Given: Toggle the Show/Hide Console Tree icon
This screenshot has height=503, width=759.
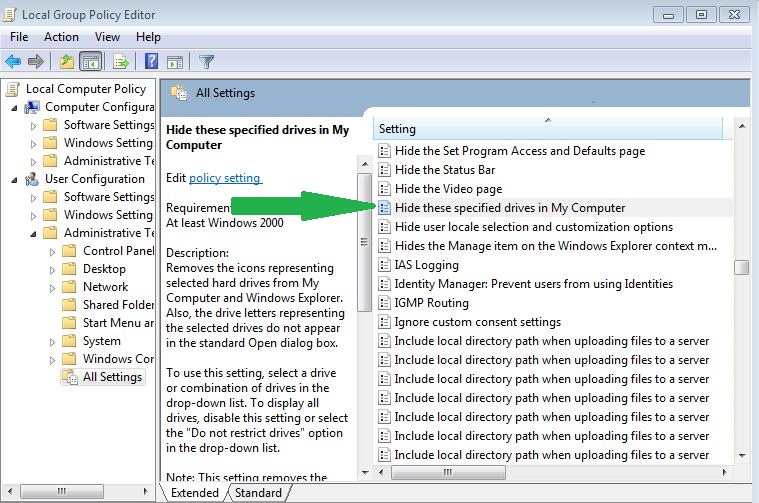Looking at the screenshot, I should [x=91, y=61].
